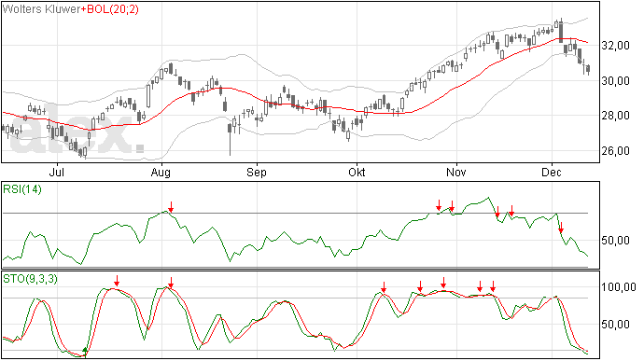This screenshot has height=361, width=644.
Task: Click the Okt month label on the axis
Action: (357, 172)
